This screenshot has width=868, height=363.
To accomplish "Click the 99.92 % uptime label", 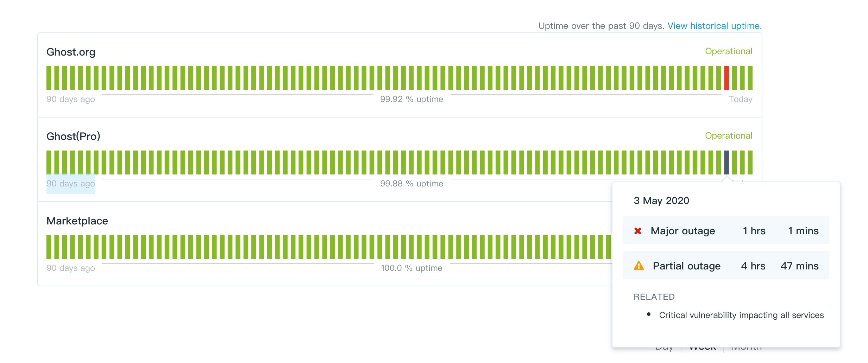I will click(x=411, y=99).
